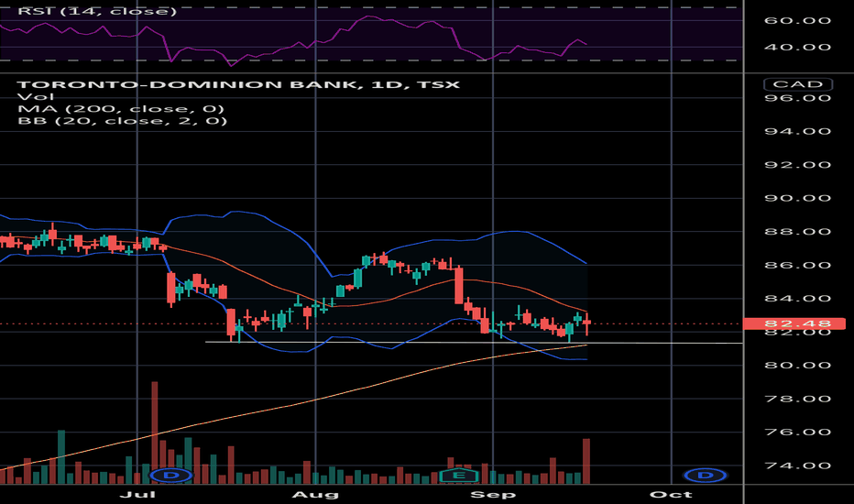Click the 40.00 RSI scale label
This screenshot has width=854, height=504.
(x=798, y=48)
